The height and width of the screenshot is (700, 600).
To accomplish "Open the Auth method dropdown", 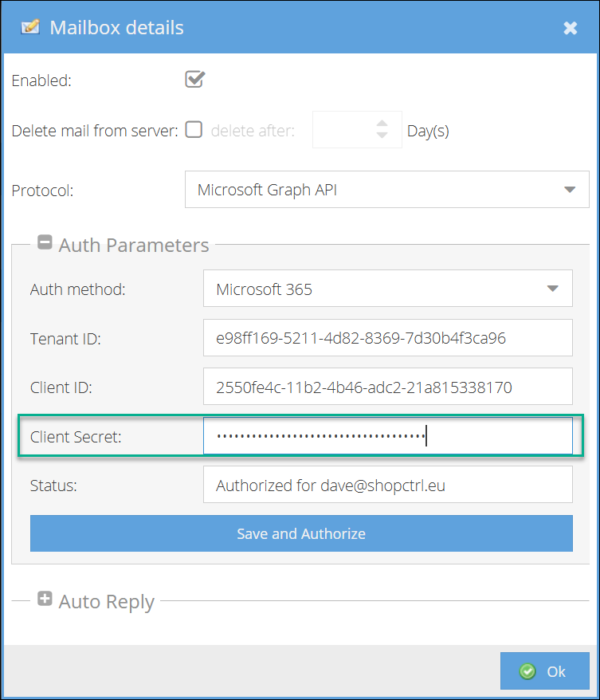I will pyautogui.click(x=388, y=289).
